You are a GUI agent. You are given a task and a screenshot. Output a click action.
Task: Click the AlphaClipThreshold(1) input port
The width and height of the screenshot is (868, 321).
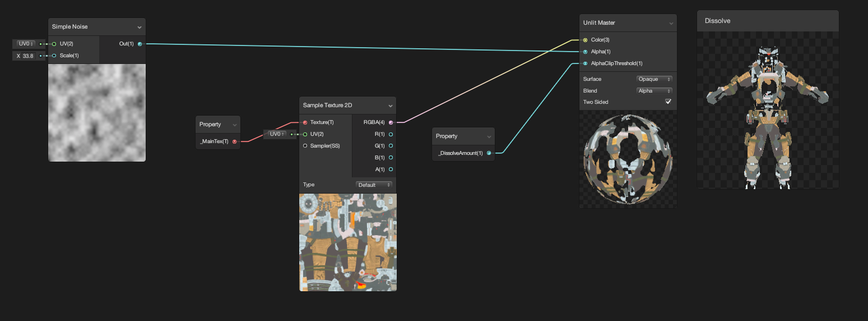[585, 63]
